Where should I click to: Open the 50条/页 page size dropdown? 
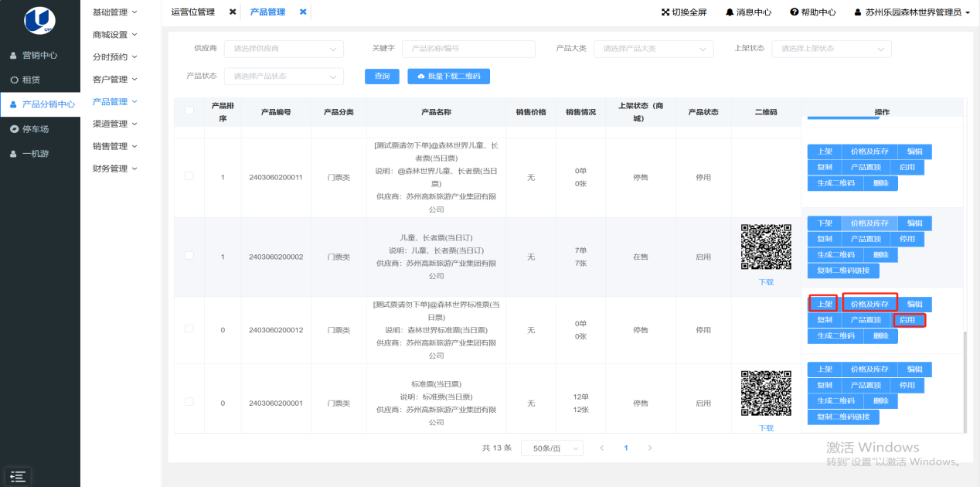pos(552,448)
